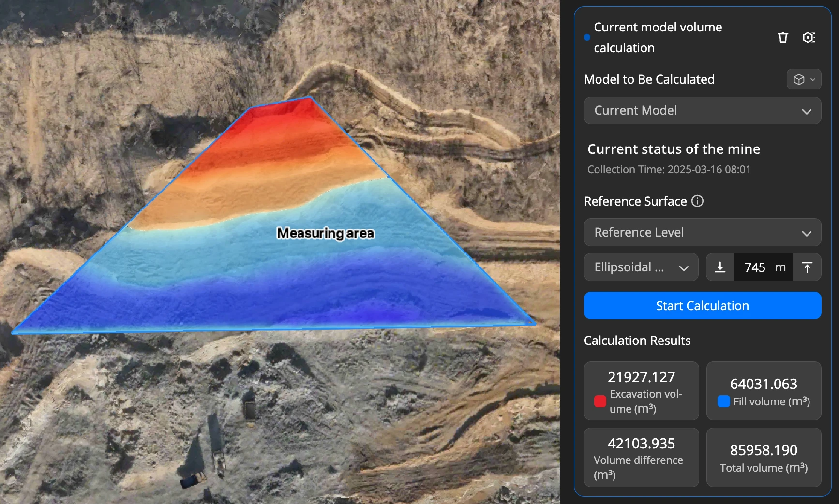The height and width of the screenshot is (504, 839).
Task: Click the Model to Be Calculated label
Action: click(649, 79)
